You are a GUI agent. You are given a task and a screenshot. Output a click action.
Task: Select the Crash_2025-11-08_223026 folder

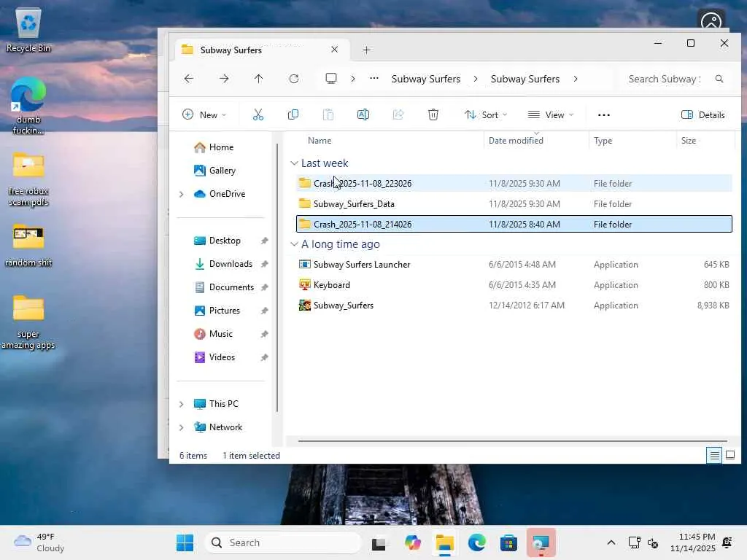(514, 183)
